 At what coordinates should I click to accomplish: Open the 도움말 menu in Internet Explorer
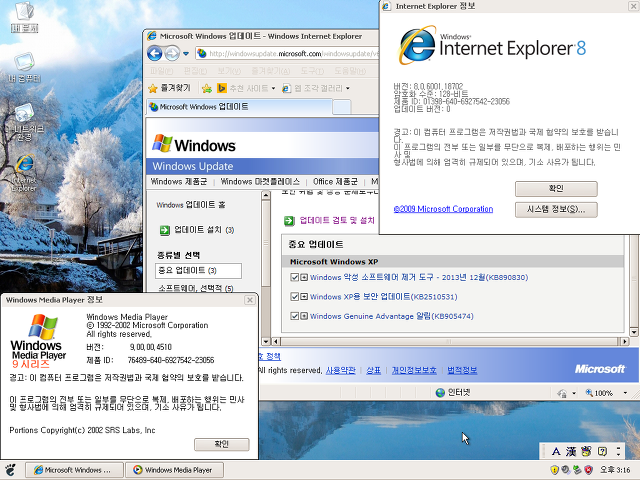pos(350,71)
